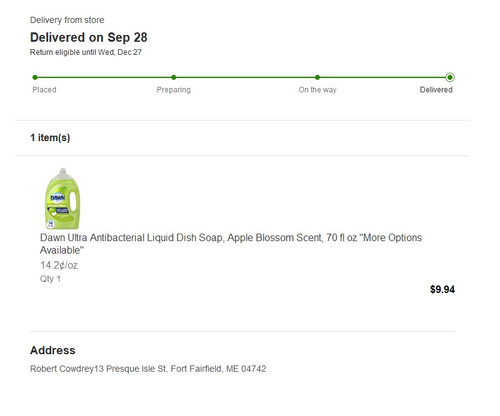Click the Qty 1 quantity label
500x416 pixels.
click(50, 279)
